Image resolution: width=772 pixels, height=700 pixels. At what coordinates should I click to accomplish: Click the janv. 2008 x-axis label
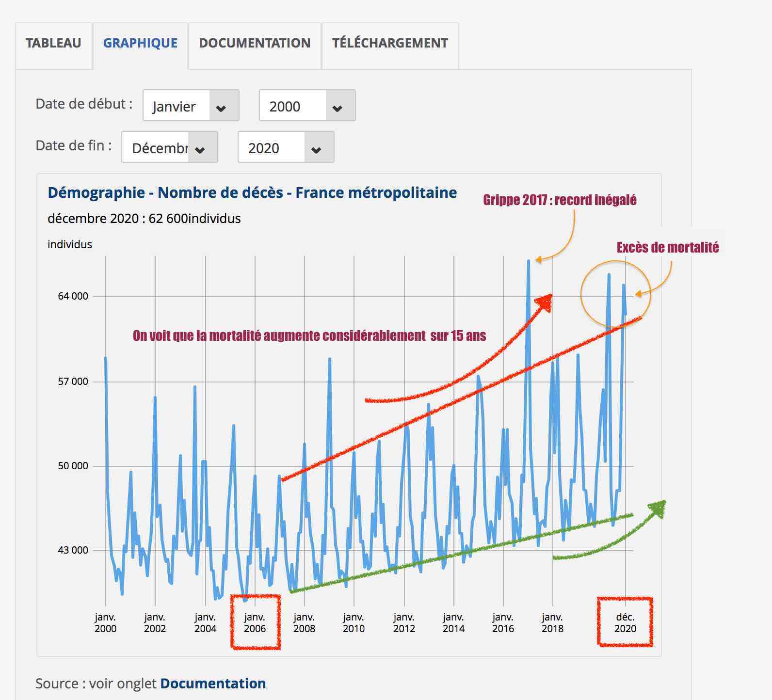(x=305, y=623)
